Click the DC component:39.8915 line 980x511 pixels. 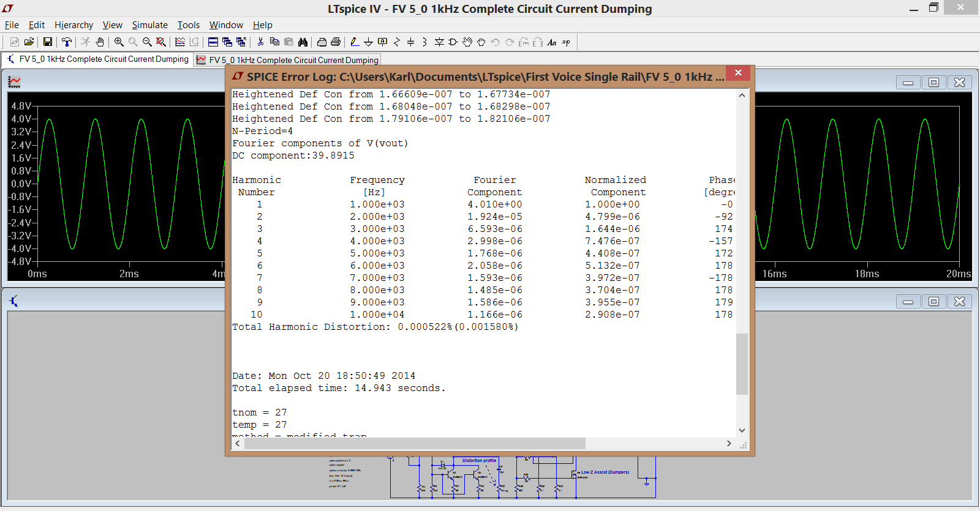(x=293, y=155)
